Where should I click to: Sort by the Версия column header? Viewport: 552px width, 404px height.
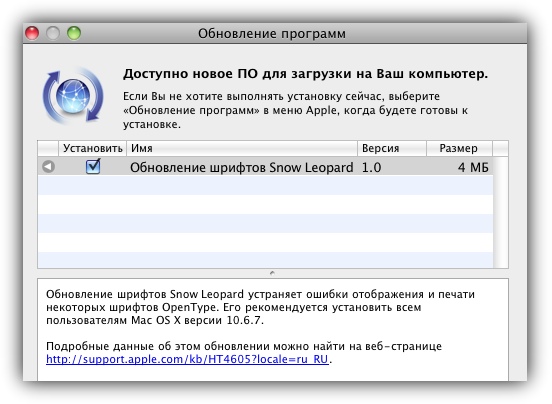[x=392, y=148]
